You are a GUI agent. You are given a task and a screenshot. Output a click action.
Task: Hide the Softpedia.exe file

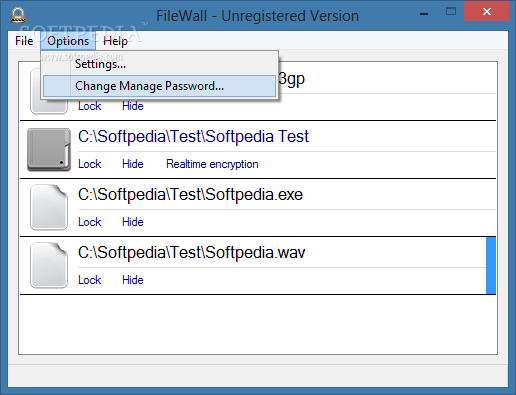click(x=133, y=222)
